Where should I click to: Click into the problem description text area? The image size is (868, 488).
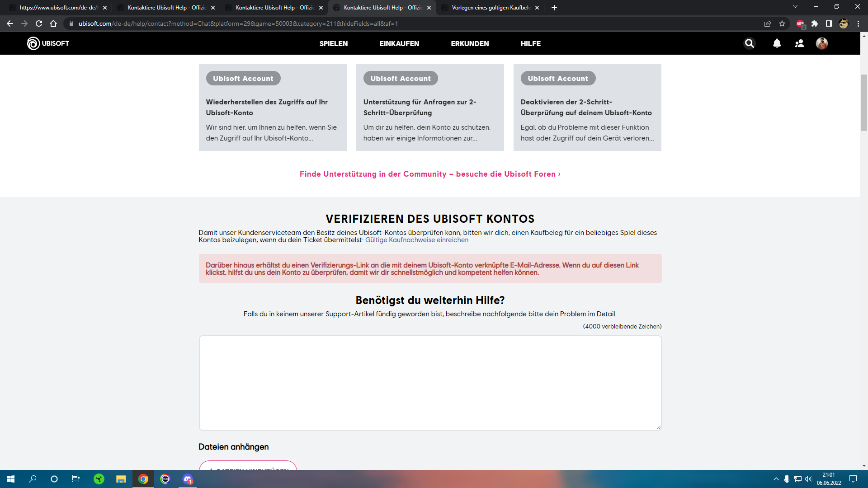coord(430,383)
